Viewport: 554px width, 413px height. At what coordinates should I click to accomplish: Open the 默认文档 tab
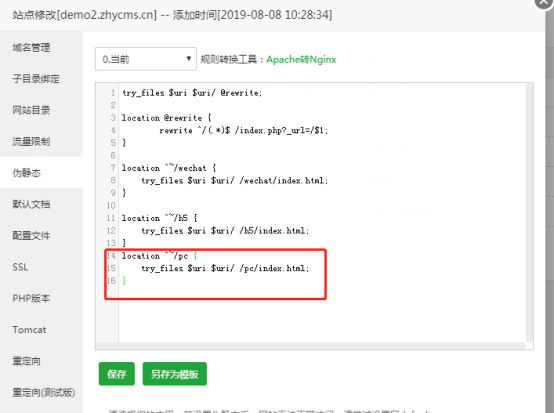31,204
